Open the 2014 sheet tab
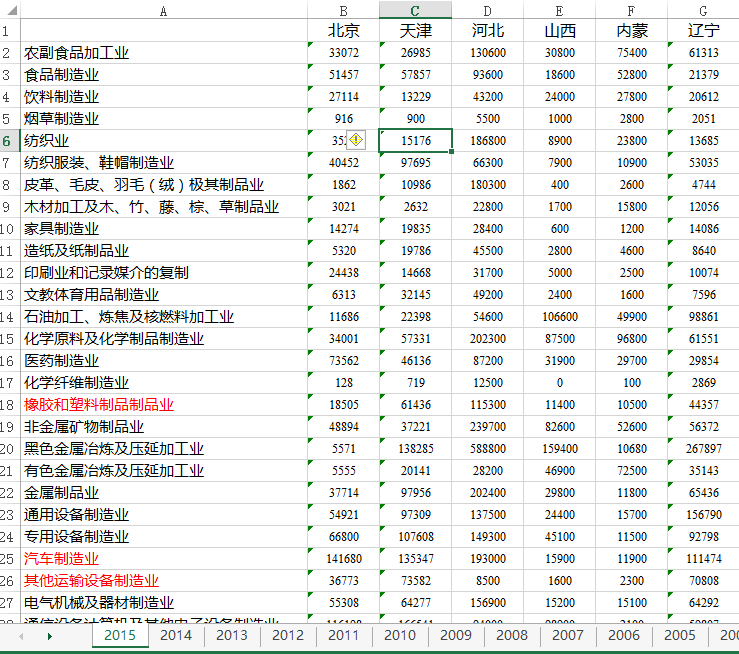This screenshot has height=654, width=739. tap(176, 635)
